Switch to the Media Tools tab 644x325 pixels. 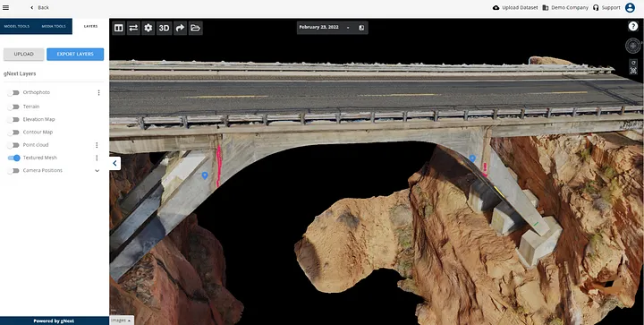pos(54,26)
